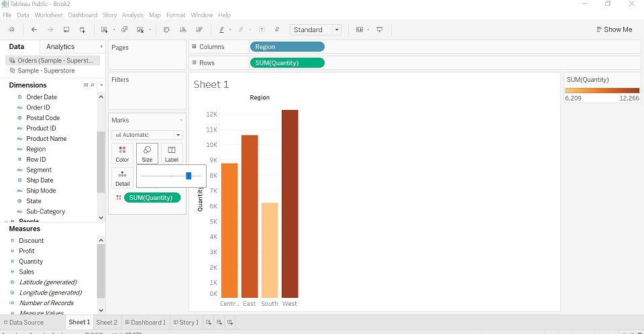Open show/hide cards icon
The image size is (644, 334).
(360, 30)
